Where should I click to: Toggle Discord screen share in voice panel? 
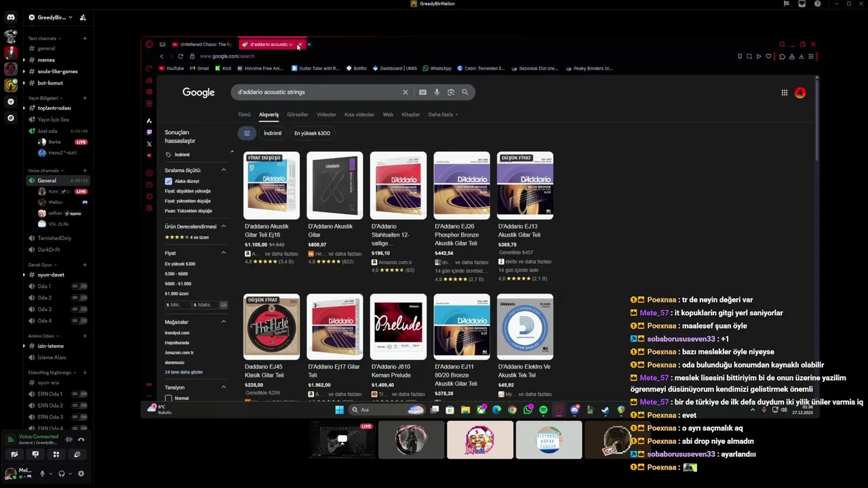(x=35, y=455)
